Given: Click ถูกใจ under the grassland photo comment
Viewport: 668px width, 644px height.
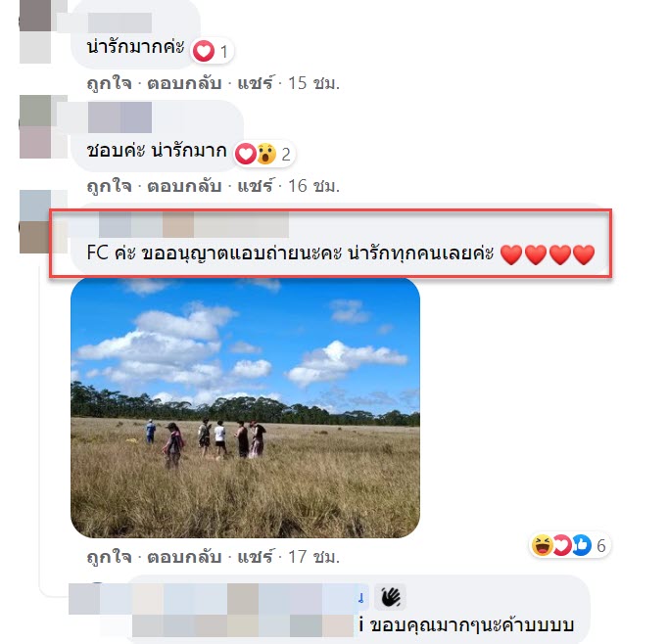Looking at the screenshot, I should [x=109, y=557].
